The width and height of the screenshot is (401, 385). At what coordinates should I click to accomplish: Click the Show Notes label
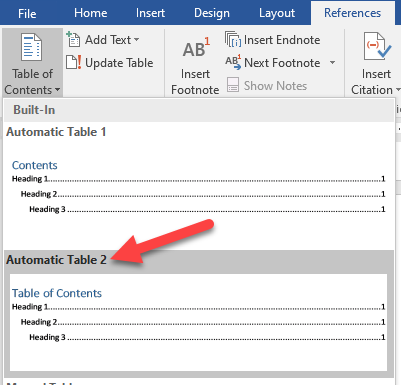coord(275,86)
